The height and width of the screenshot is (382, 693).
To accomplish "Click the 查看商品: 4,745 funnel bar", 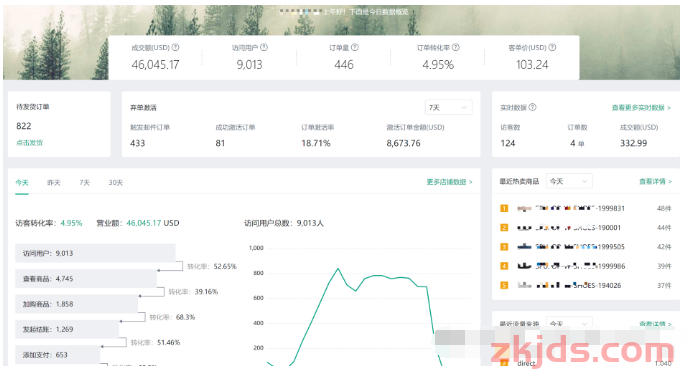I will (86, 279).
